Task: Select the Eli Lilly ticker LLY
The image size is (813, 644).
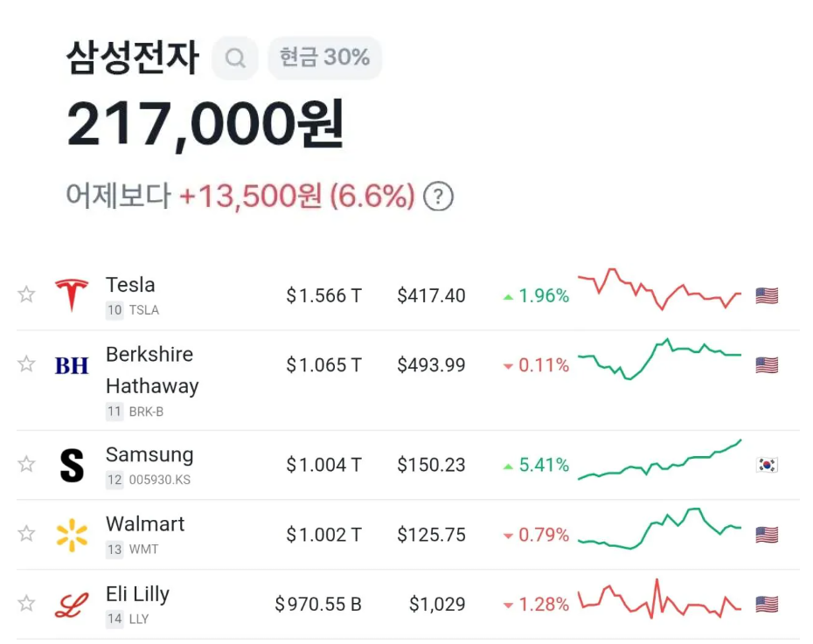Action: 137,620
